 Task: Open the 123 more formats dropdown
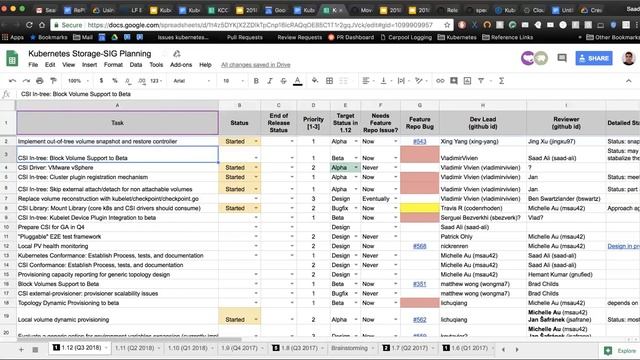point(156,81)
